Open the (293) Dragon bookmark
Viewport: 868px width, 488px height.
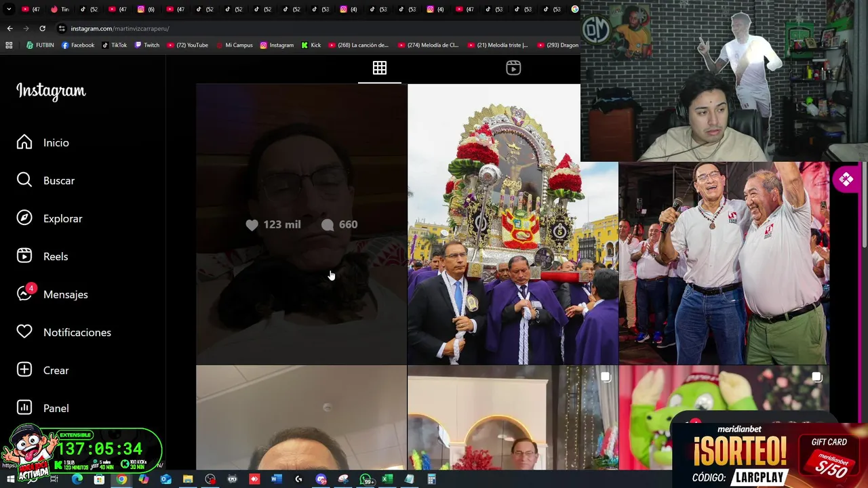click(x=558, y=45)
